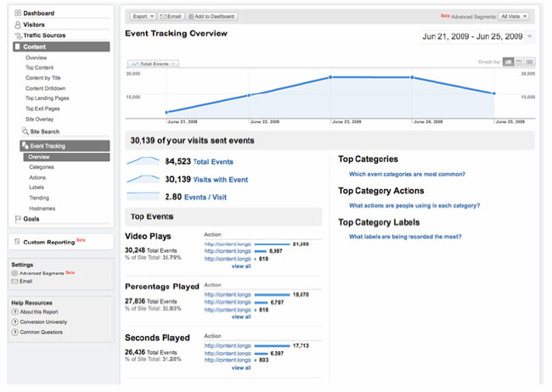The image size is (552, 392).
Task: Click the June 23 data point on graph
Action: tap(330, 77)
